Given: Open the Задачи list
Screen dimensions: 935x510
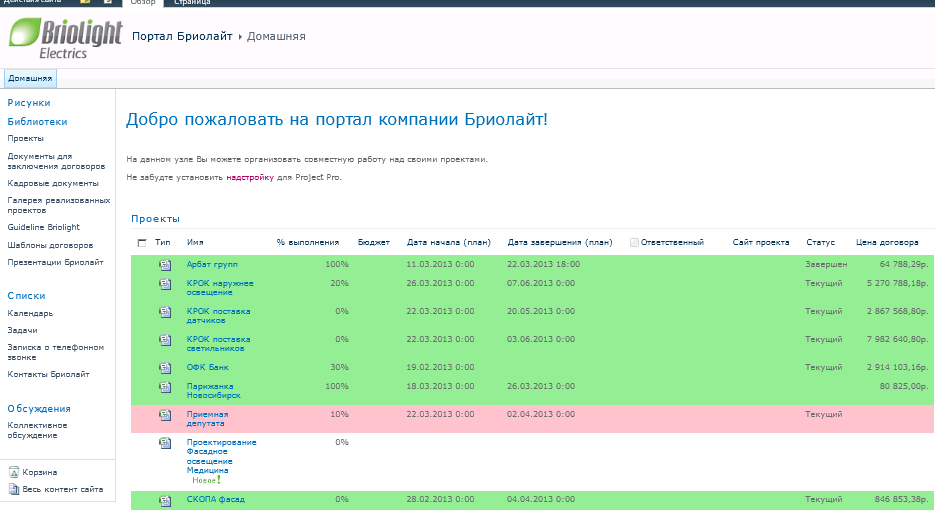Looking at the screenshot, I should pos(22,330).
